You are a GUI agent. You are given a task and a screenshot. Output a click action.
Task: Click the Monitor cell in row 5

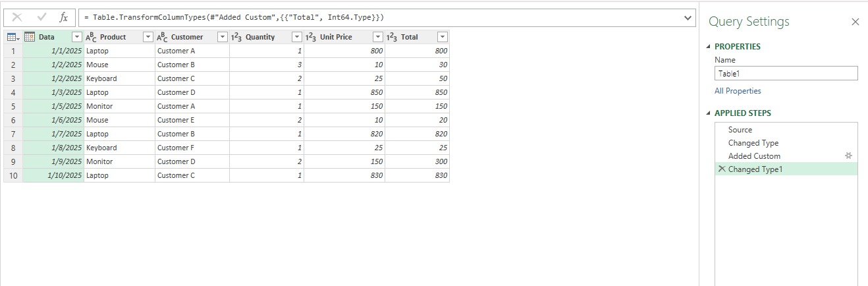tap(119, 106)
